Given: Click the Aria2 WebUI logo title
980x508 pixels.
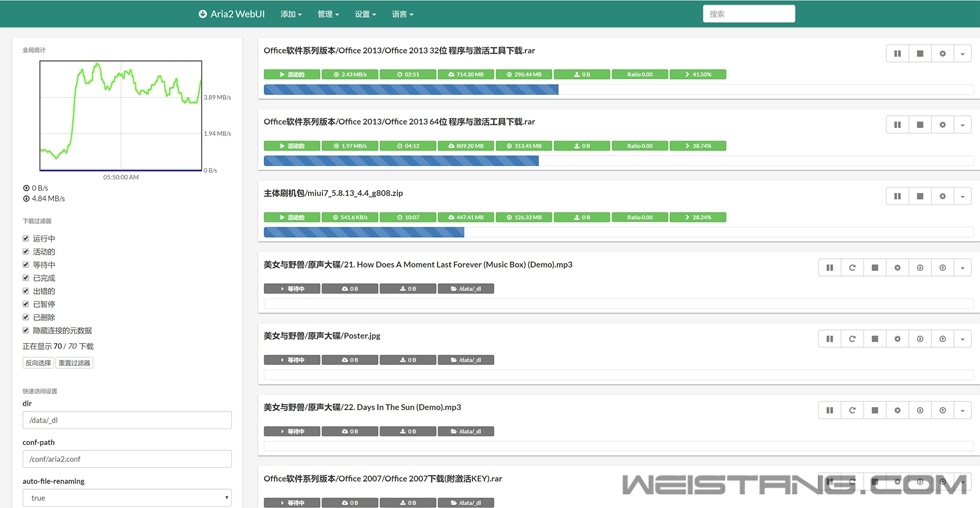Looking at the screenshot, I should coord(232,14).
